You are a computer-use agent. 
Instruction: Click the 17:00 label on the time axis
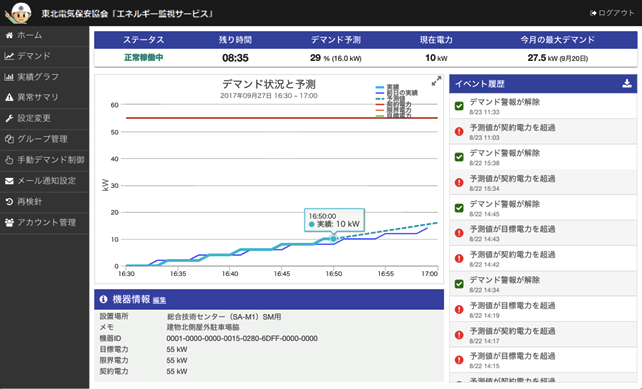430,274
